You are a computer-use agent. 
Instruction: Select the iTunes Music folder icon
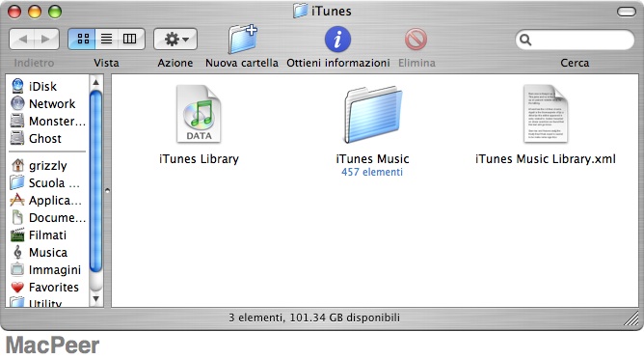(x=373, y=114)
